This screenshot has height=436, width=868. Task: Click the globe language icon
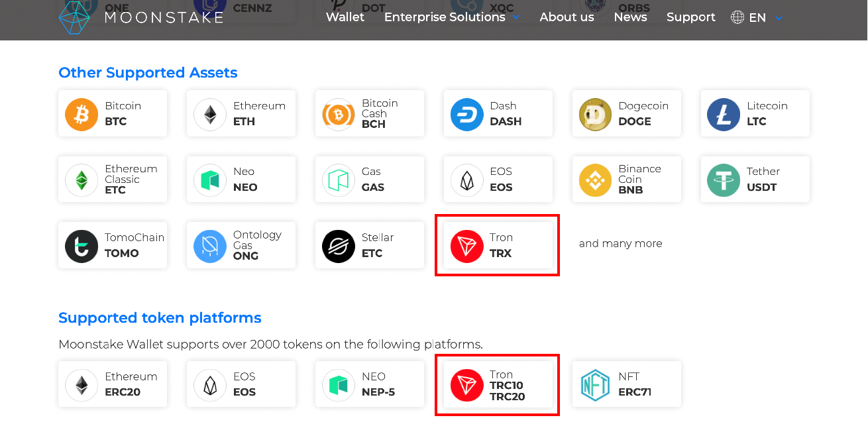tap(737, 17)
